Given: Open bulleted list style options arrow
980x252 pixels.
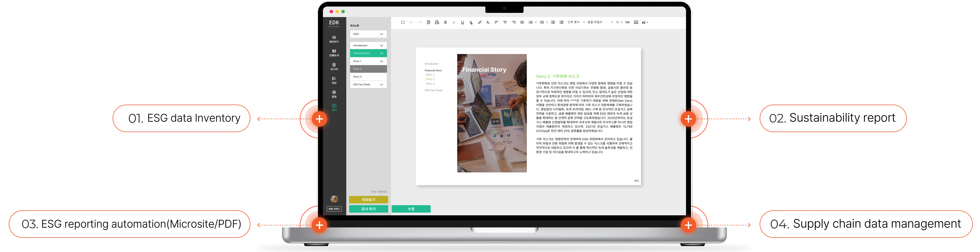Looking at the screenshot, I should click(547, 22).
